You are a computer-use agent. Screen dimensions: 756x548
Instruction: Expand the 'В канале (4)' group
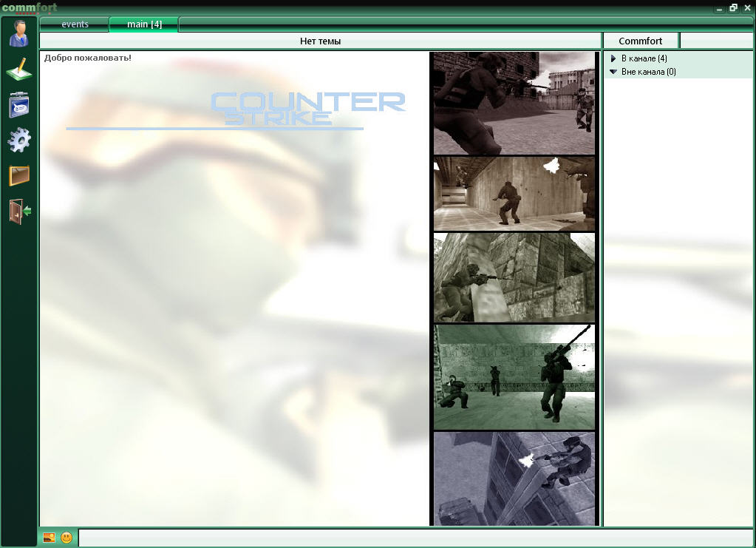tap(613, 58)
